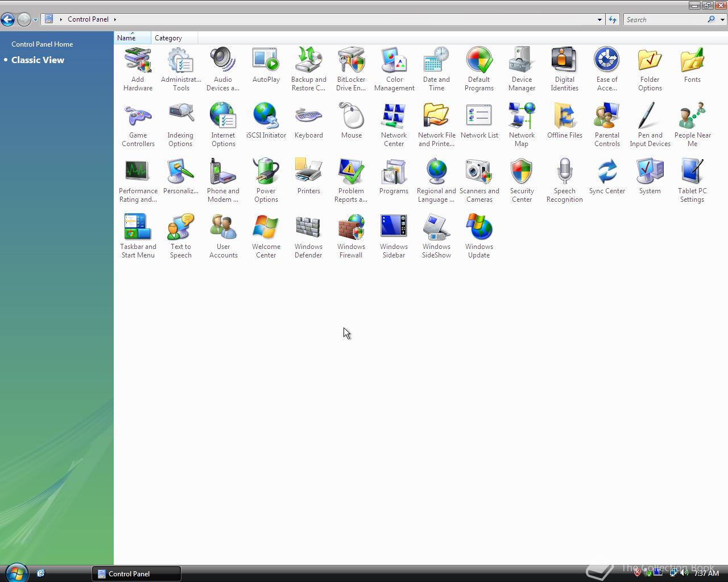Open Taskbar and Start Menu settings
Screen dimensions: 728x582
coord(138,236)
